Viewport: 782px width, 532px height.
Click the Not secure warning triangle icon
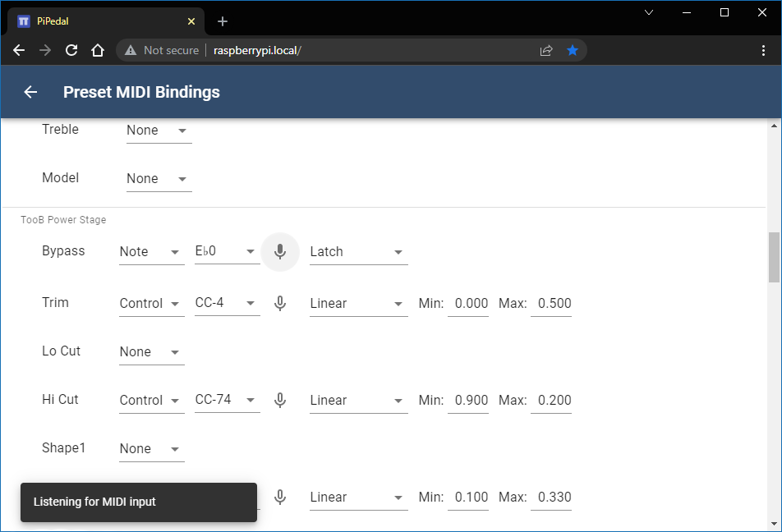131,50
